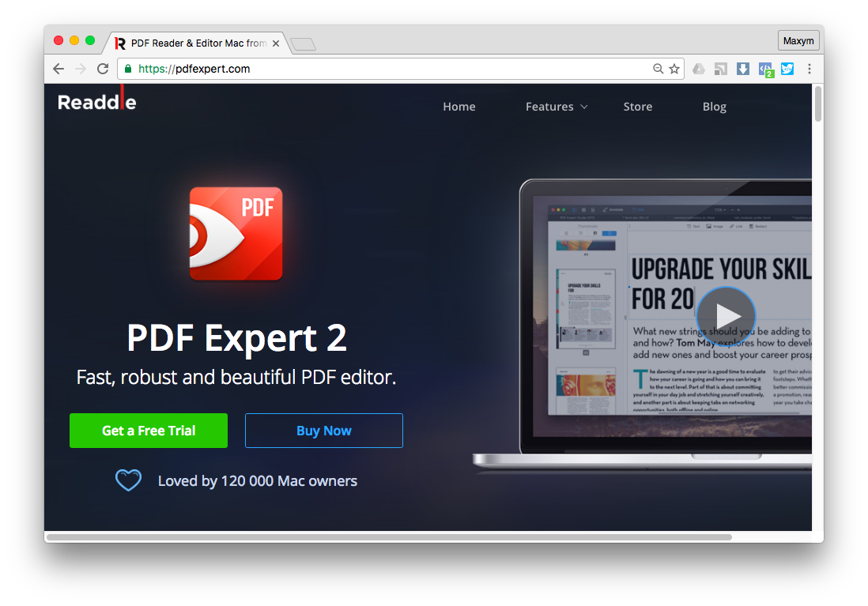Click the yellow minimize window button

74,40
